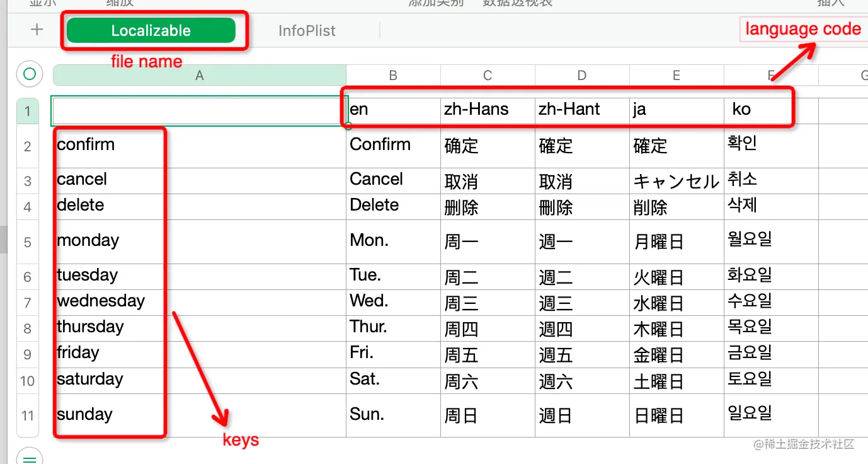Select the 'cancel' key cell
Viewport: 868px width, 464px height.
(200, 181)
